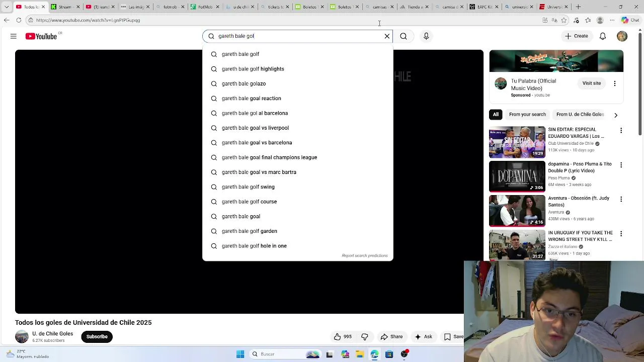Open more options for dopamina video
644x362 pixels.
point(621,165)
